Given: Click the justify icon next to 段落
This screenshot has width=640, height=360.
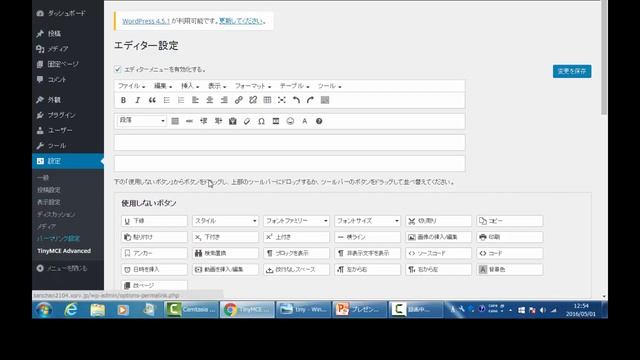Looking at the screenshot, I should coord(175,121).
